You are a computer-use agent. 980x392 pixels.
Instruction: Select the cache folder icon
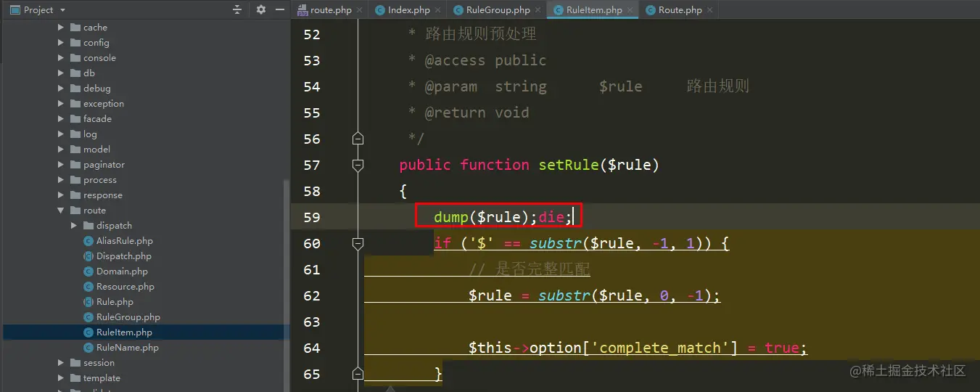[x=75, y=28]
